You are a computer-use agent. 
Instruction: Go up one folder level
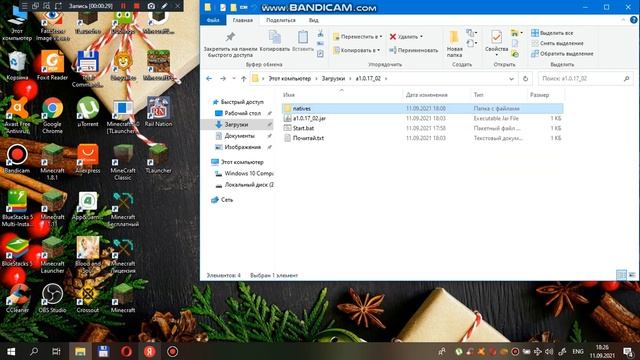[244, 79]
